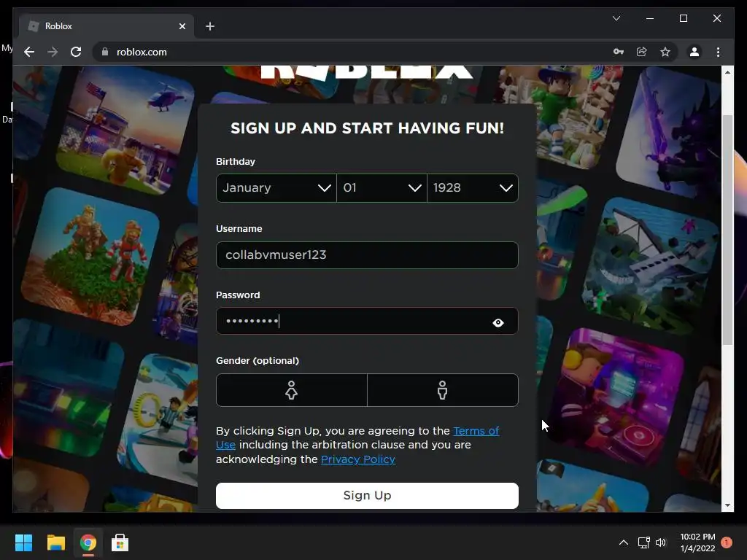
Task: Open the notification badge in taskbar
Action: click(x=727, y=542)
